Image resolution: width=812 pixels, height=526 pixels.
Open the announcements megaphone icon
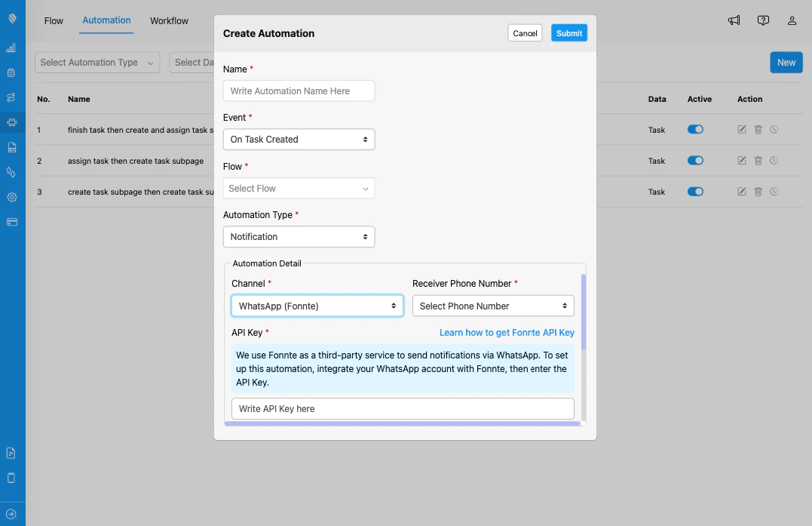734,20
